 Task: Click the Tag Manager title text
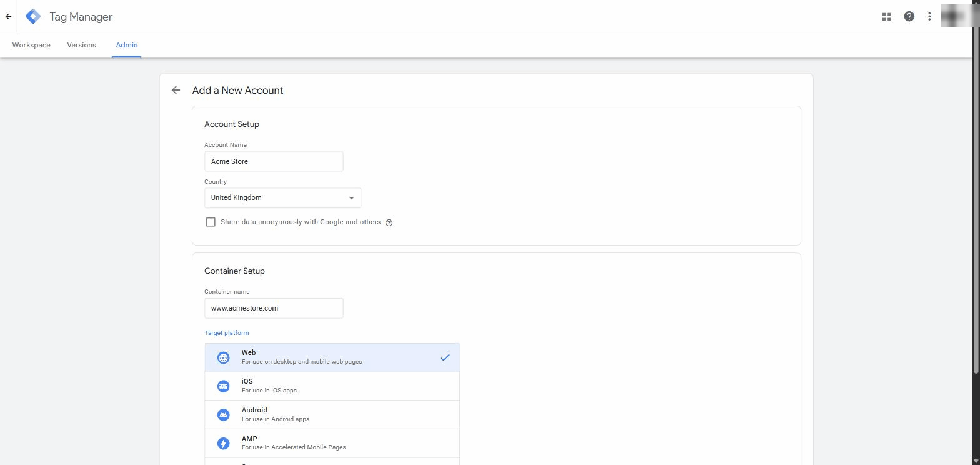[81, 17]
